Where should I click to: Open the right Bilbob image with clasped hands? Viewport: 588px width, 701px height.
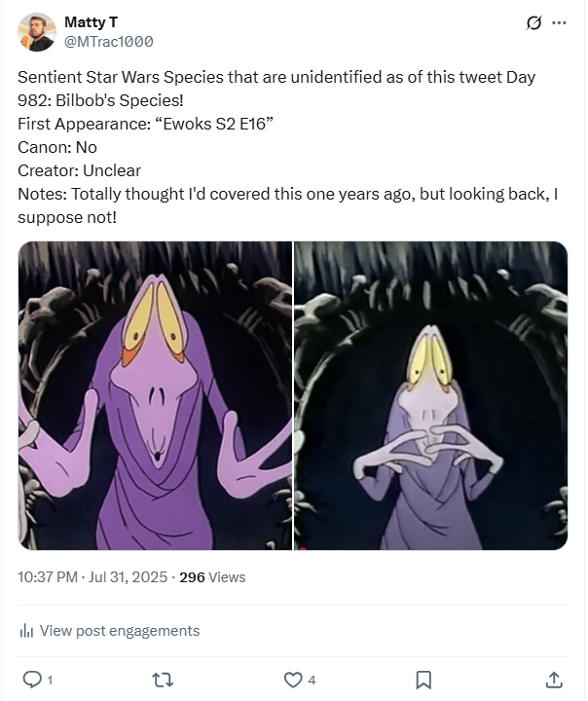431,395
